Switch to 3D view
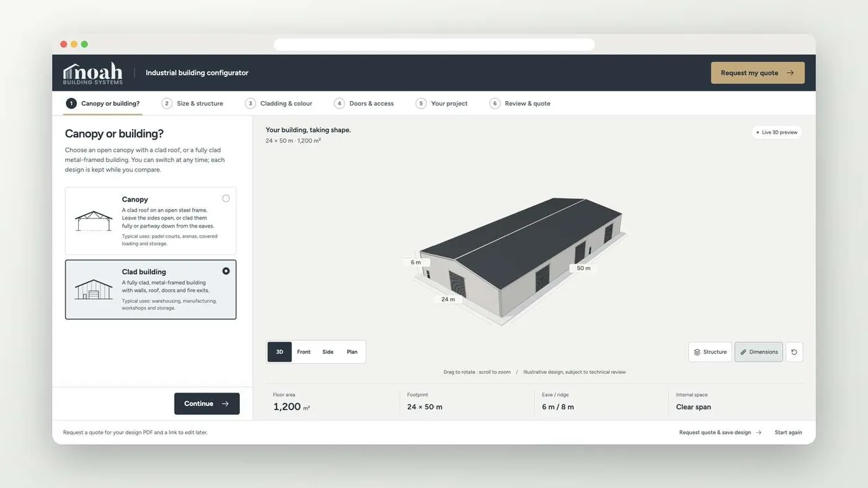The width and height of the screenshot is (868, 488). [x=280, y=352]
